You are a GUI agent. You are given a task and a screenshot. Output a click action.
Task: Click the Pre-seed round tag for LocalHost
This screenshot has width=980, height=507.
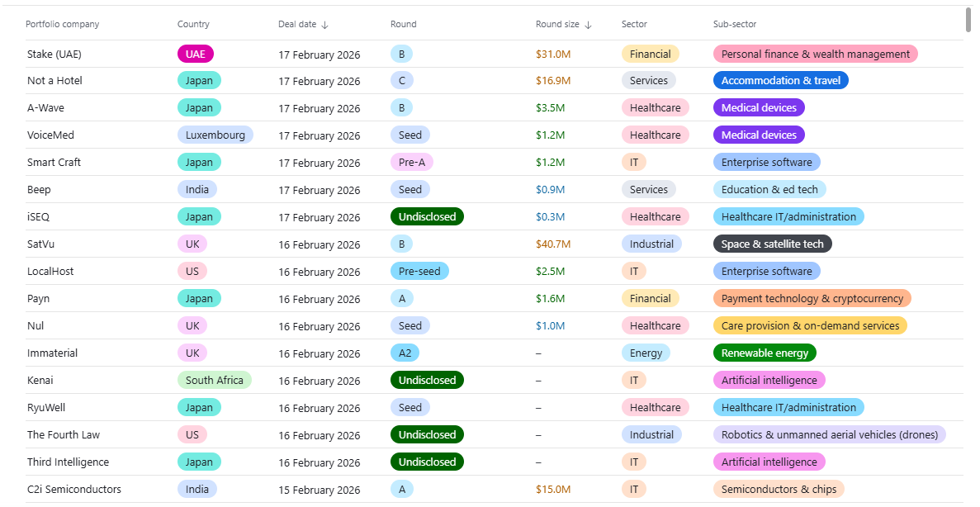point(419,272)
